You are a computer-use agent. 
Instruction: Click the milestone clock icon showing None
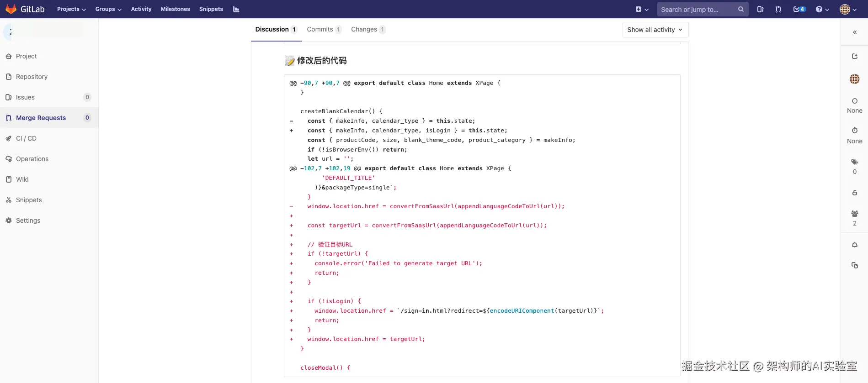click(855, 101)
